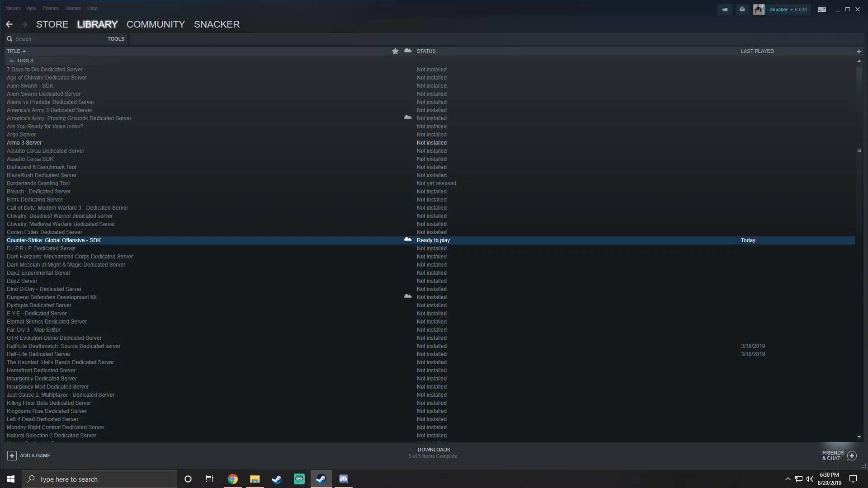Open File Explorer from the taskbar

point(255,479)
